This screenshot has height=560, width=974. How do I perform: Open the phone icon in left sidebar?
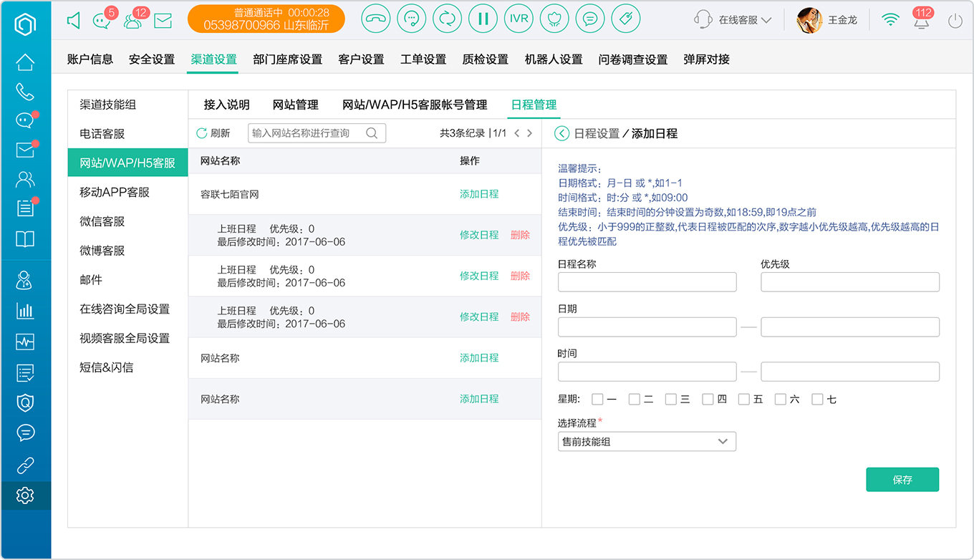click(25, 92)
